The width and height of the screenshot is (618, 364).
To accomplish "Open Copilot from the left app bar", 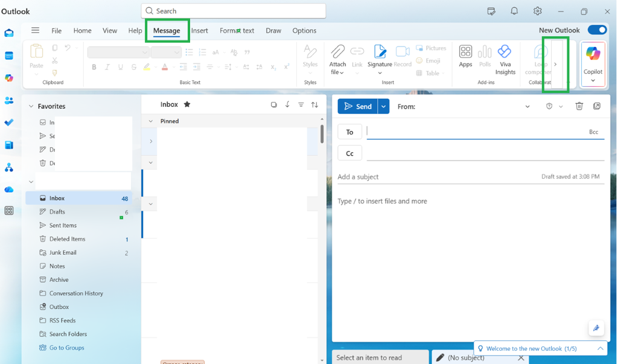I will click(x=9, y=78).
